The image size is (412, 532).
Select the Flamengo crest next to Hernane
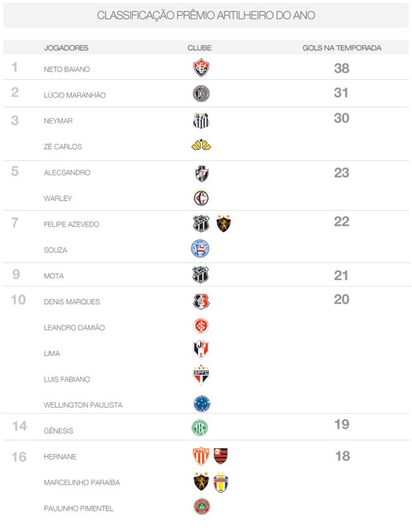pyautogui.click(x=221, y=456)
